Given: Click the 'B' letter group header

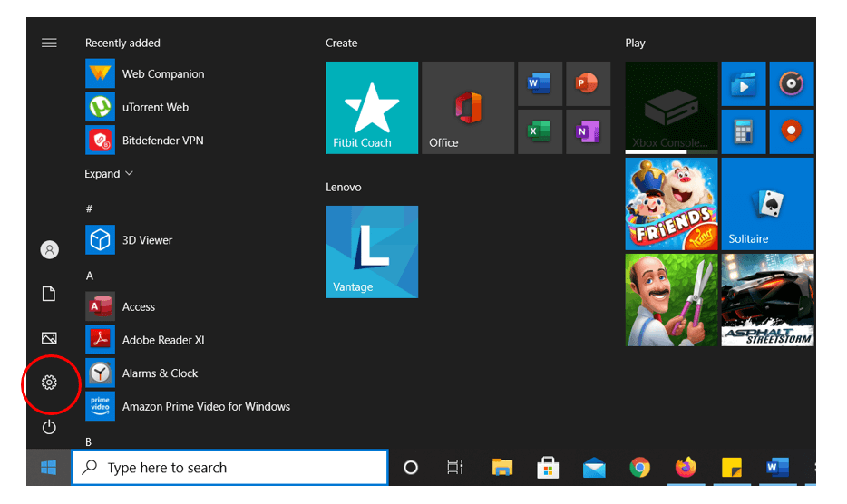Looking at the screenshot, I should click(x=89, y=441).
